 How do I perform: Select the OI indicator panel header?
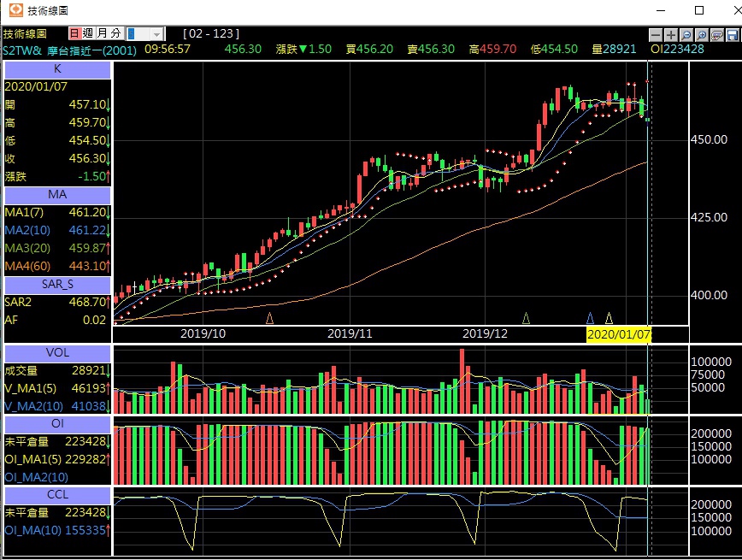[x=57, y=424]
